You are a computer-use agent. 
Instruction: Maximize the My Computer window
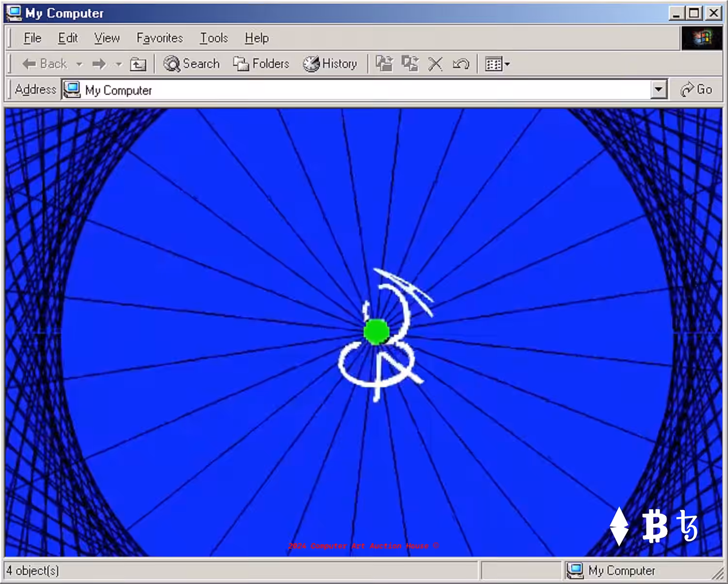[694, 13]
